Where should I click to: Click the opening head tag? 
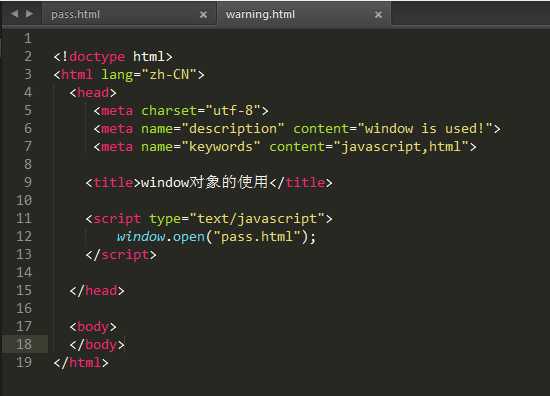tap(93, 92)
